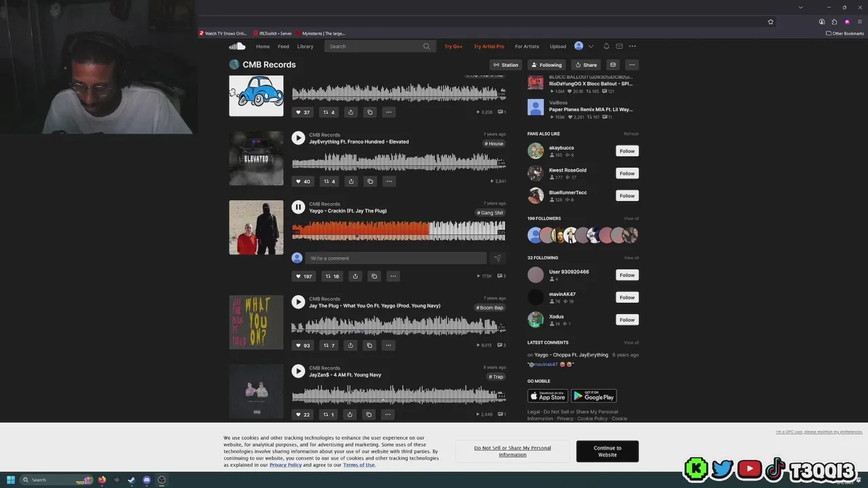This screenshot has width=868, height=488.
Task: Open the Upload page
Action: pyautogui.click(x=558, y=46)
